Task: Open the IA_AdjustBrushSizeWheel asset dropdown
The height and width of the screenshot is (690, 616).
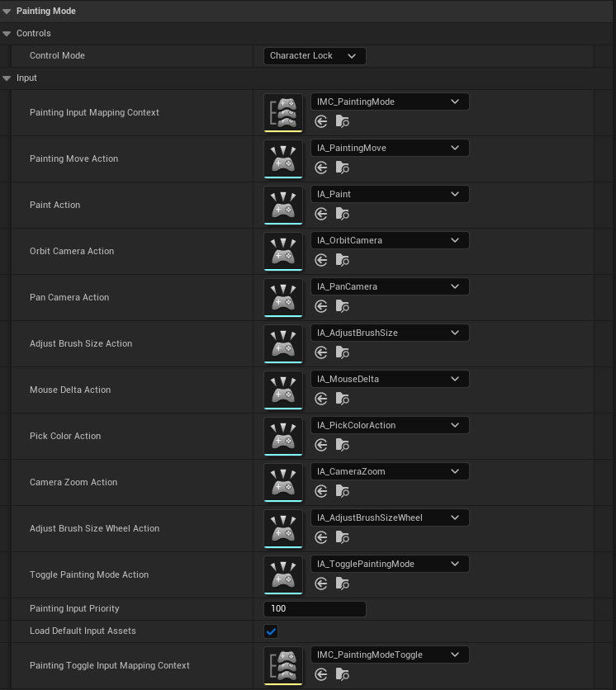Action: click(390, 517)
